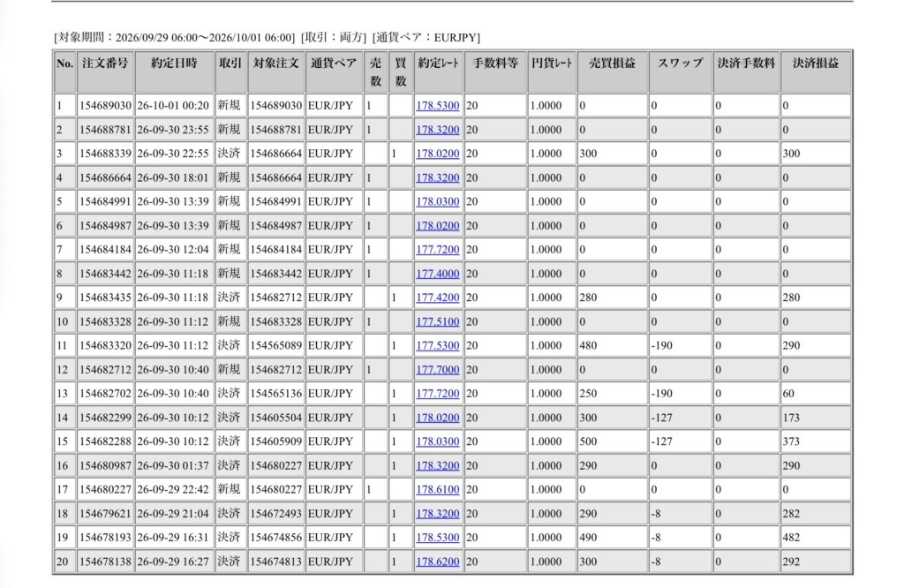The height and width of the screenshot is (588, 904).
Task: Select order number 154688339 cell
Action: (106, 154)
